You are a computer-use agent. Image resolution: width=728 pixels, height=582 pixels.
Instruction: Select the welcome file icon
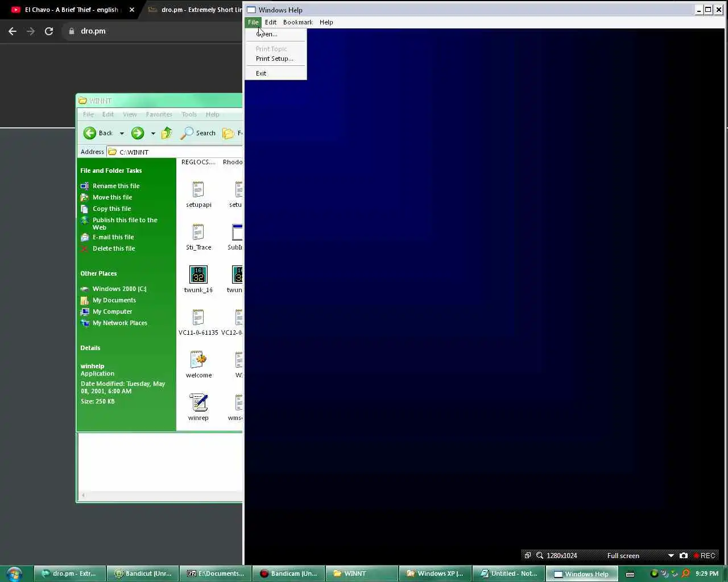click(198, 360)
